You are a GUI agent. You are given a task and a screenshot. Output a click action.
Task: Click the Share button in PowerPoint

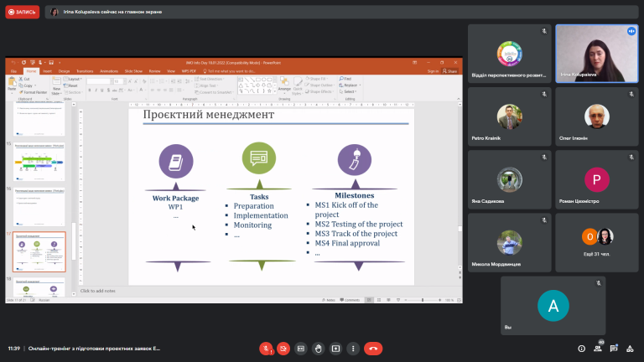coord(450,71)
